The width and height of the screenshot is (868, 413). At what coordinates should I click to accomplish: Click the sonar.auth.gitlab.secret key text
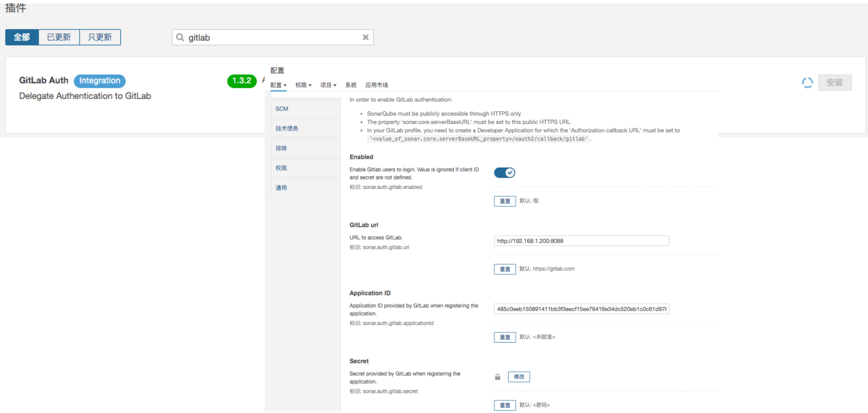click(x=390, y=391)
